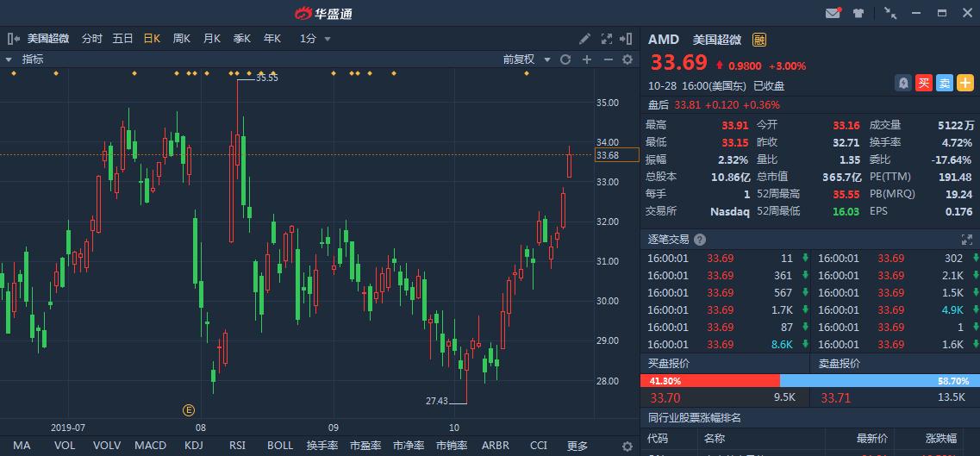Select the pencil drawing tool
Viewport: 980px width, 456px height.
click(x=584, y=39)
